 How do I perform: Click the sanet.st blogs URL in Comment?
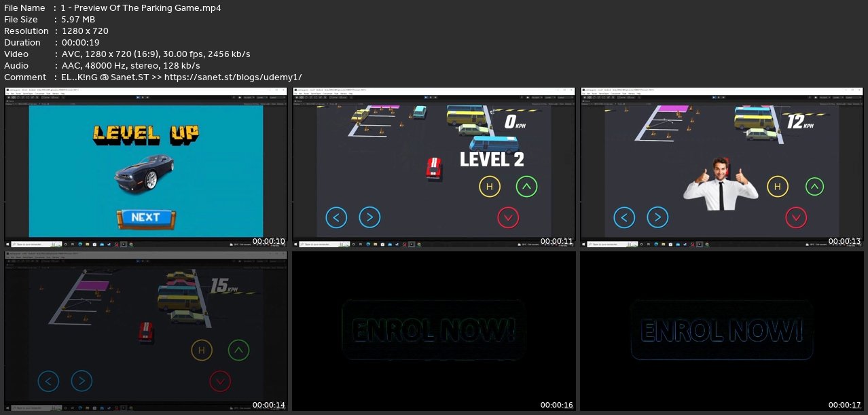(233, 77)
